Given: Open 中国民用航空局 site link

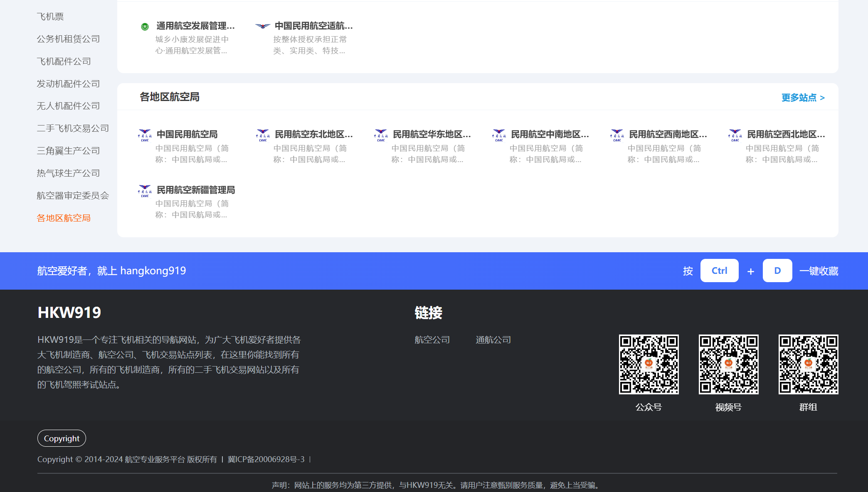Looking at the screenshot, I should pos(187,135).
